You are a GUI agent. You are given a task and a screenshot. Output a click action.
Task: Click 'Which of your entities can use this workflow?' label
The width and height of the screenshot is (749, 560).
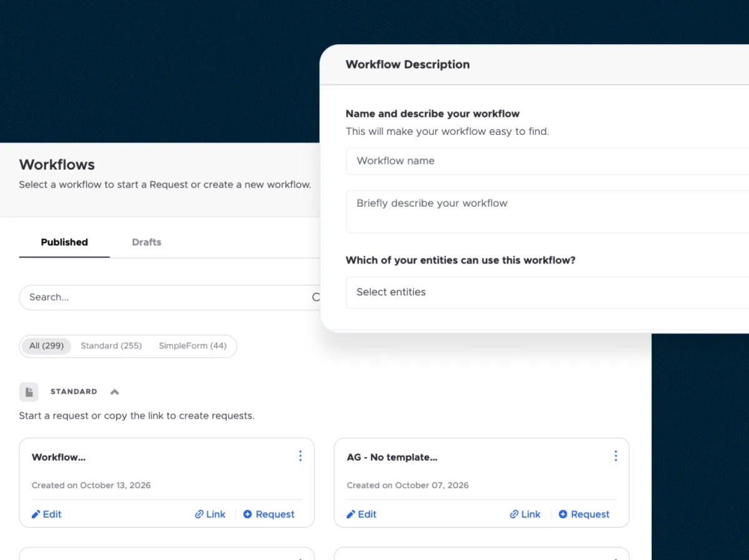461,260
